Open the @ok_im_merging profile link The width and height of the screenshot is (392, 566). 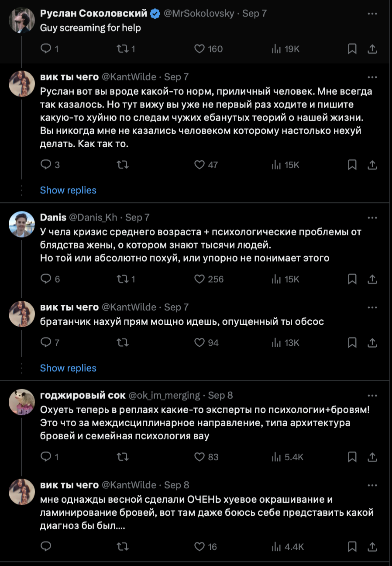[x=164, y=396]
